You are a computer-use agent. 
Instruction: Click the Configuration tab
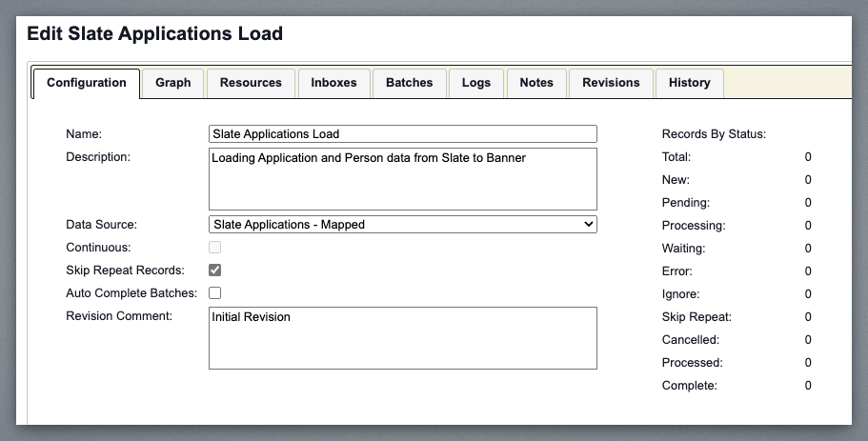click(87, 83)
